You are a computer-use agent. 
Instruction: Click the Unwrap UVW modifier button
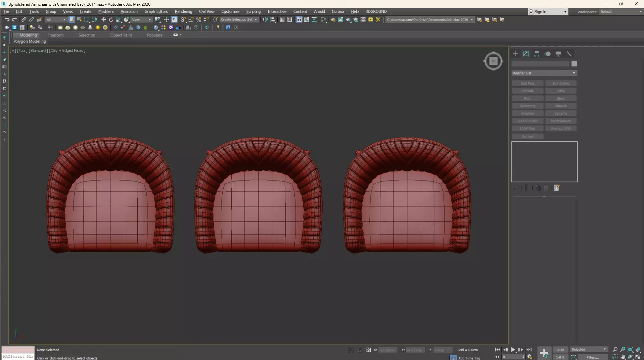pos(560,128)
